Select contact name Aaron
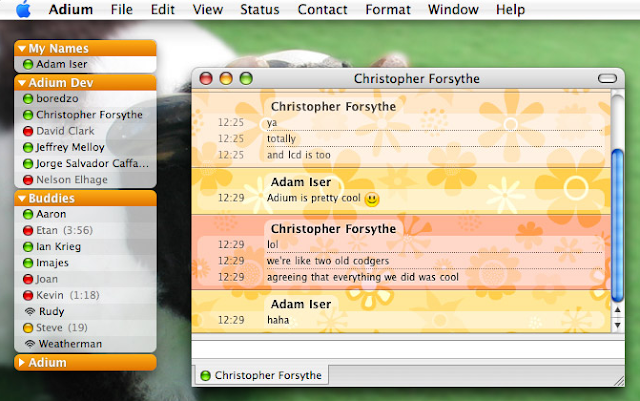 [x=51, y=214]
